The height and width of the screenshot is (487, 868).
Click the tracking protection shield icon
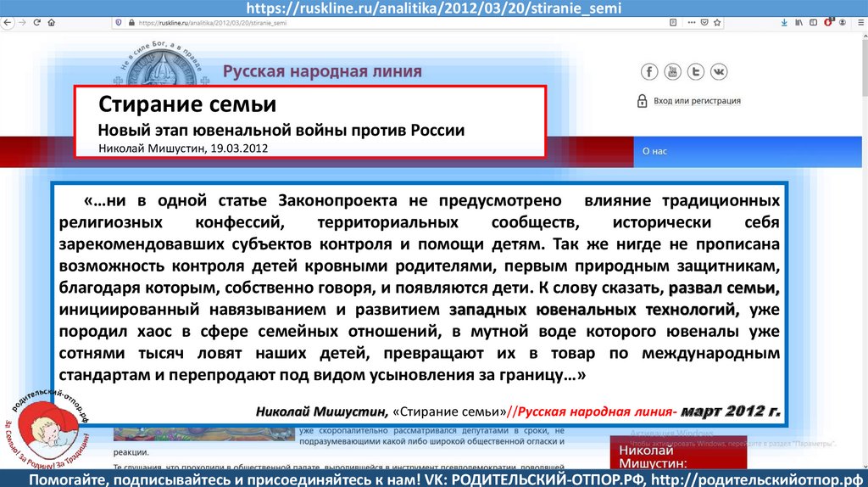tap(119, 23)
